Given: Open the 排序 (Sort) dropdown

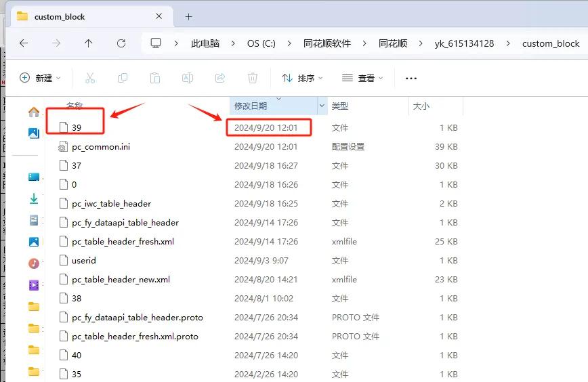Looking at the screenshot, I should [302, 78].
